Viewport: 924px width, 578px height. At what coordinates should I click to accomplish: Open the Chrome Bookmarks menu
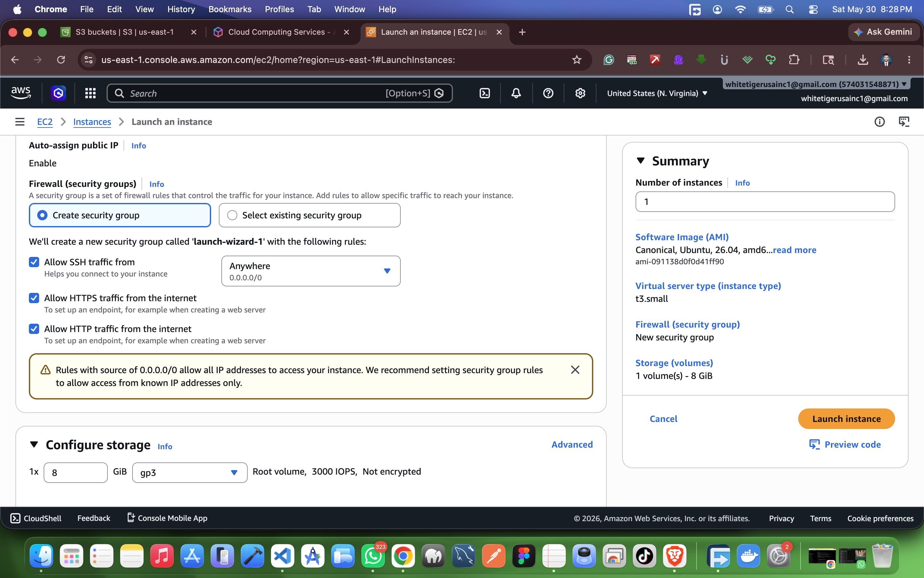click(x=230, y=9)
